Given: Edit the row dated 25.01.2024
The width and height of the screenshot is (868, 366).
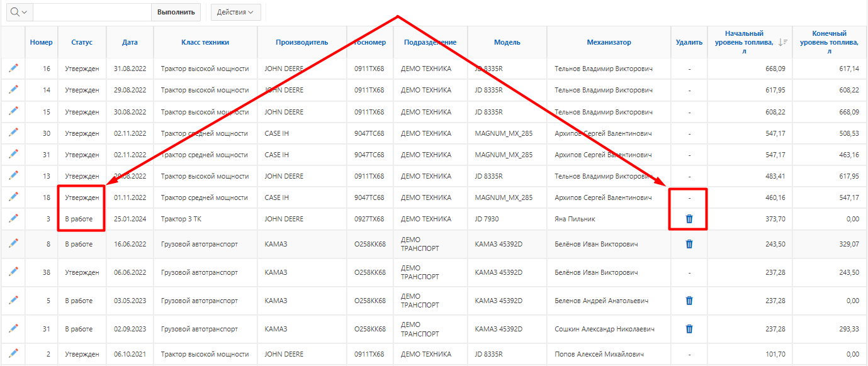Looking at the screenshot, I should [13, 218].
